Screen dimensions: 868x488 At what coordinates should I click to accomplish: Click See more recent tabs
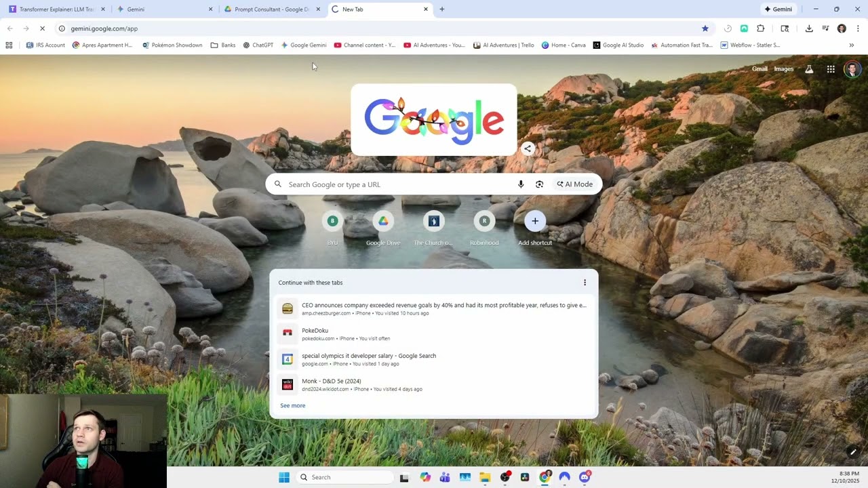(293, 405)
